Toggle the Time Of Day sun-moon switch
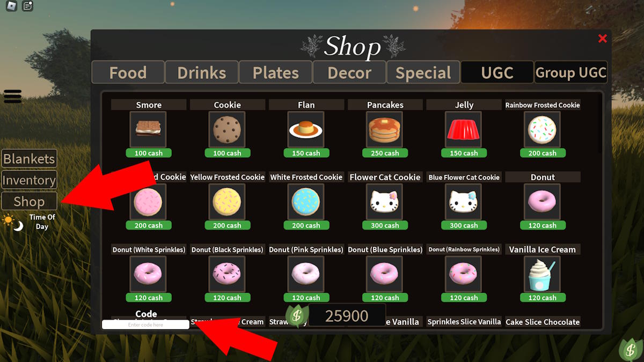The width and height of the screenshot is (644, 362). [x=13, y=222]
